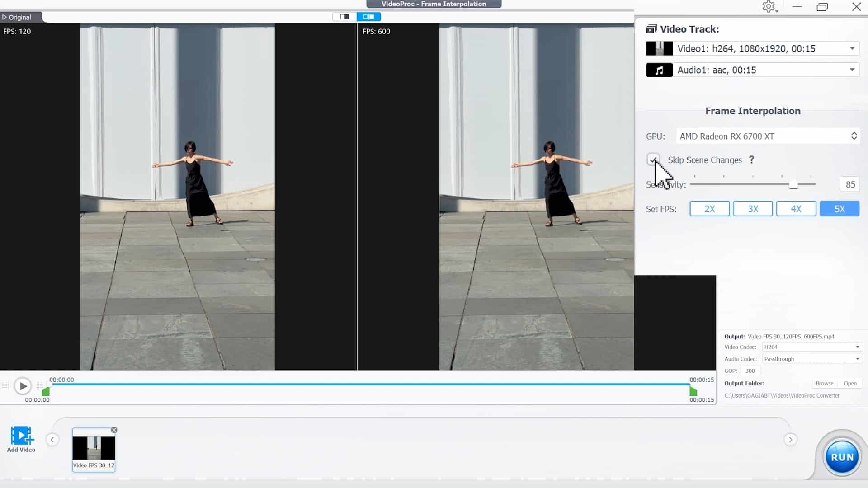Click the Video Track panel icon

[x=651, y=28]
